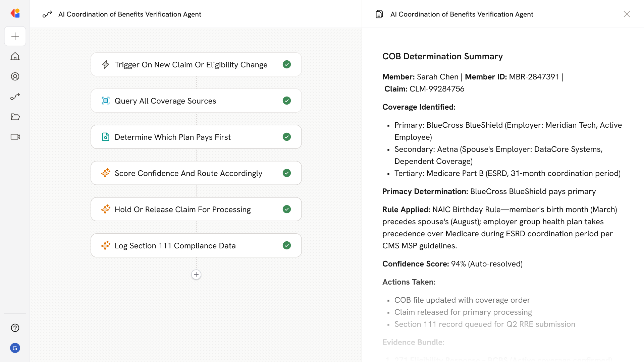Click the workflow title in the header

click(129, 14)
